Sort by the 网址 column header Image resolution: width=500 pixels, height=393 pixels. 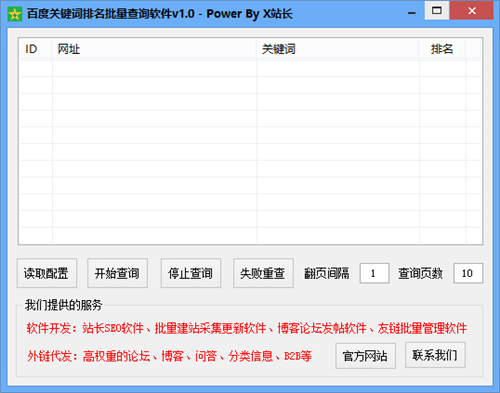tap(154, 49)
